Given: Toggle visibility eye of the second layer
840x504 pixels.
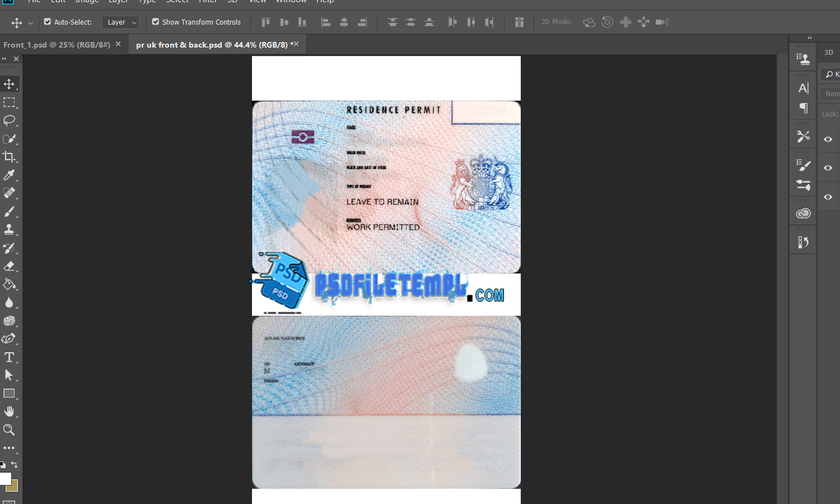Looking at the screenshot, I should point(828,168).
